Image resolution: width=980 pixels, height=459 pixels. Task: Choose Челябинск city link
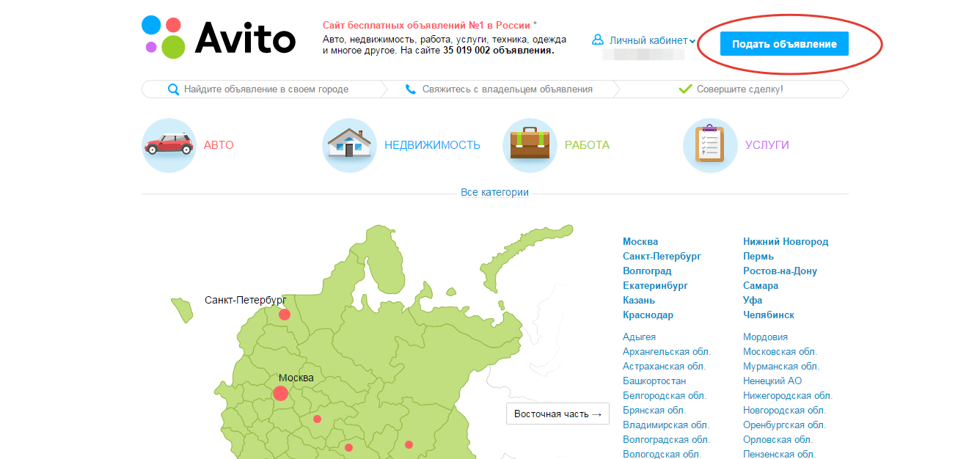pos(769,315)
